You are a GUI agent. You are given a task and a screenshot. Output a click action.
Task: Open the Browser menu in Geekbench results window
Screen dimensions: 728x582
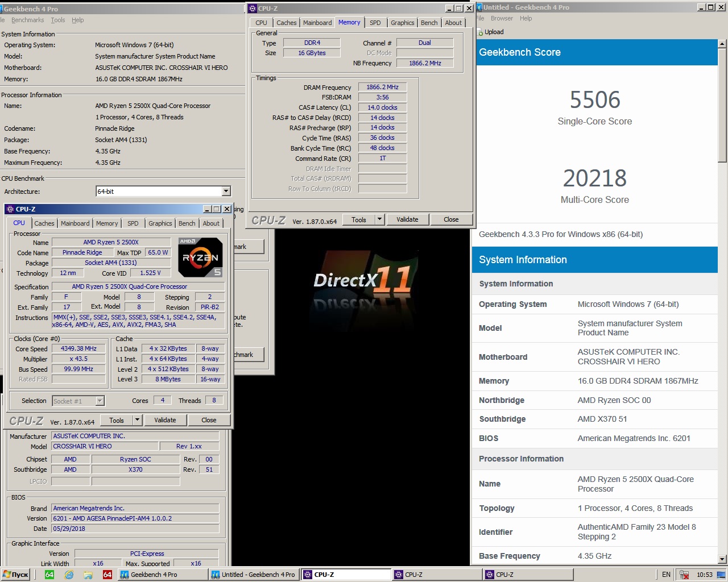502,18
